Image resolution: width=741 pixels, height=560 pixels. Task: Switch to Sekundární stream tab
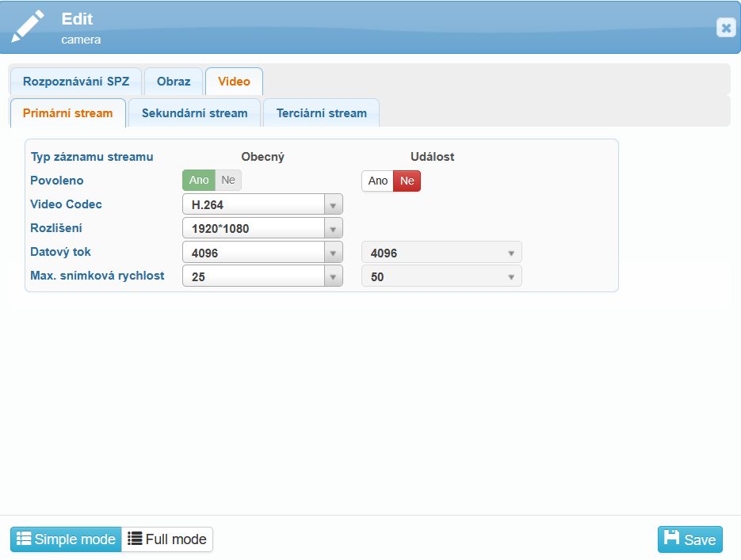194,113
